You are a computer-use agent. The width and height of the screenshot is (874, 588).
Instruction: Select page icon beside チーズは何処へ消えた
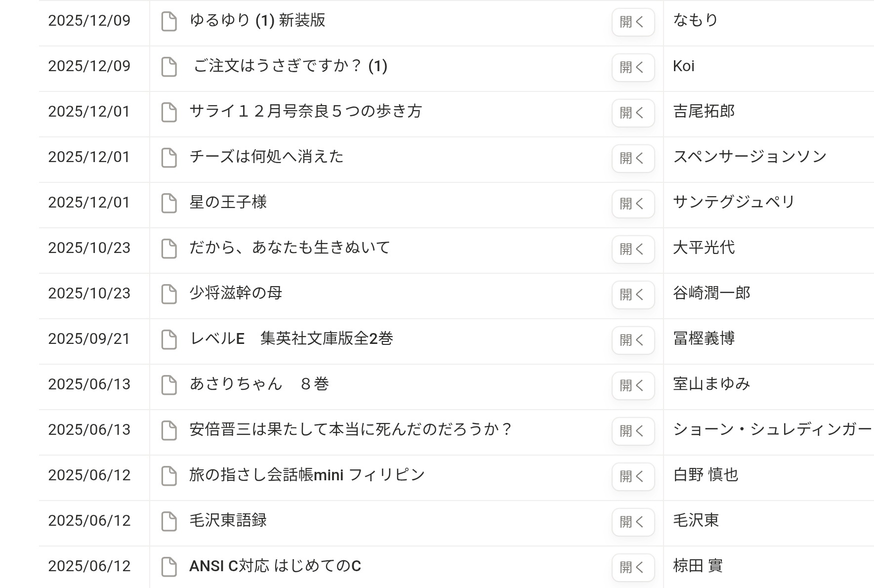pos(169,158)
